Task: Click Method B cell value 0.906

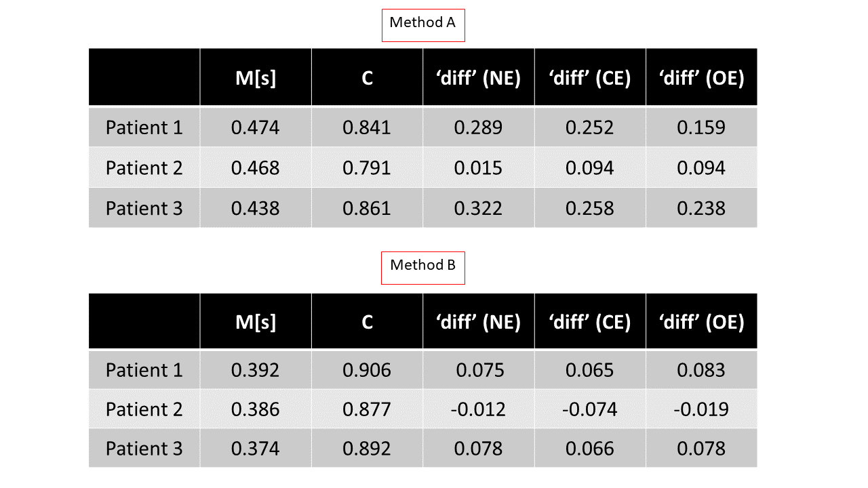Action: tap(367, 370)
